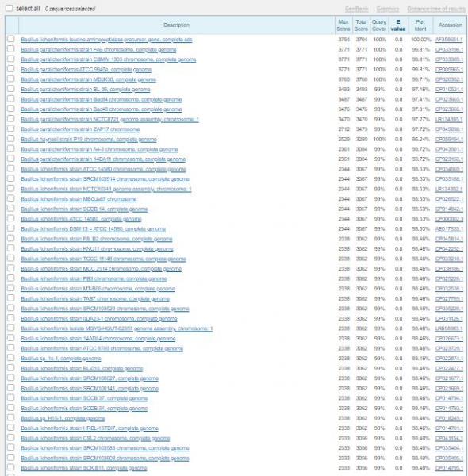Select checkbox for strain ZAP17 chromosome row
The height and width of the screenshot is (476, 468).
(10, 129)
